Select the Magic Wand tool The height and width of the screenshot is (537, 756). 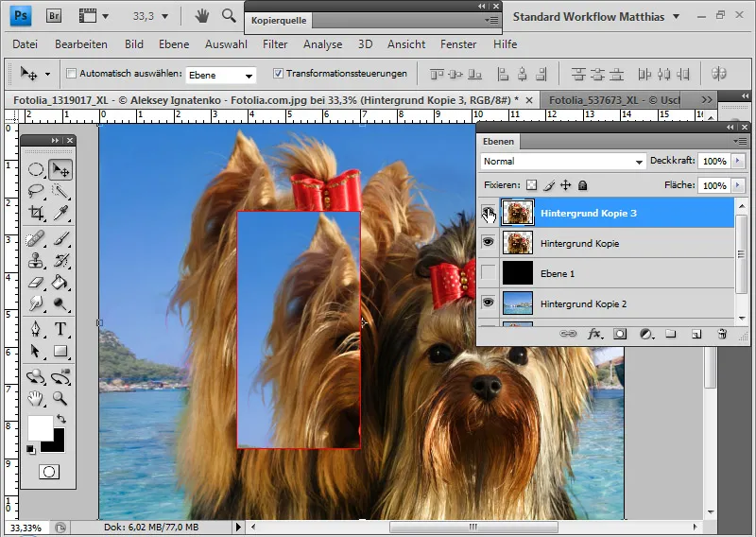[x=60, y=191]
